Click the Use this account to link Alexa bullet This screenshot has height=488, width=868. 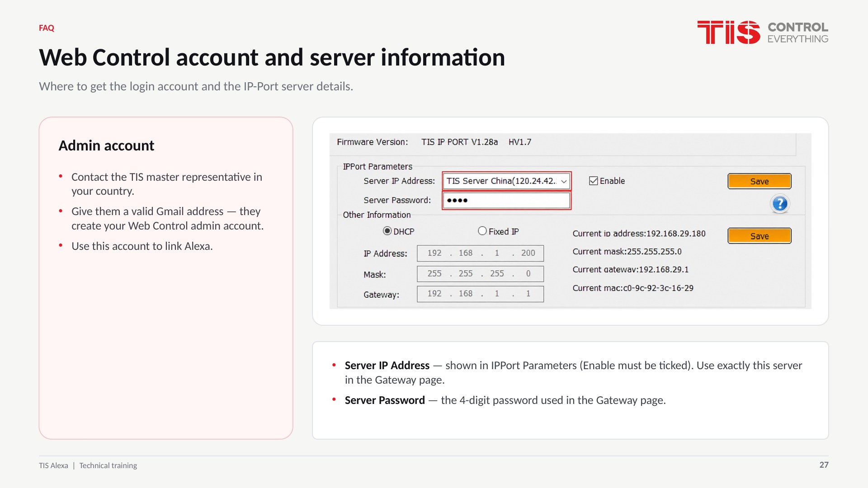142,246
